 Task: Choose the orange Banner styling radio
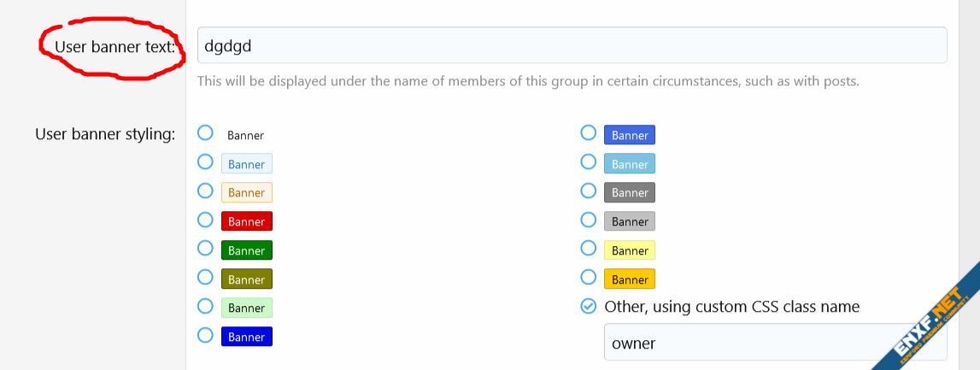588,277
